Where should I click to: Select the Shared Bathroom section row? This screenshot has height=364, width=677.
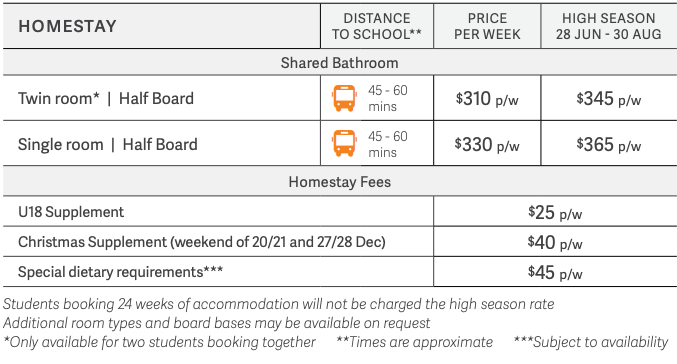[x=339, y=63]
